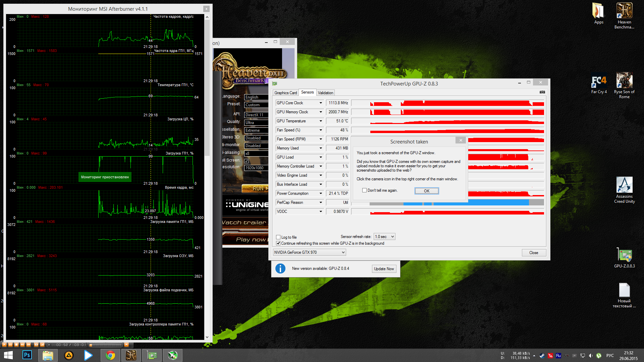Click the mini player volume slider
The width and height of the screenshot is (644, 362).
tap(106, 345)
